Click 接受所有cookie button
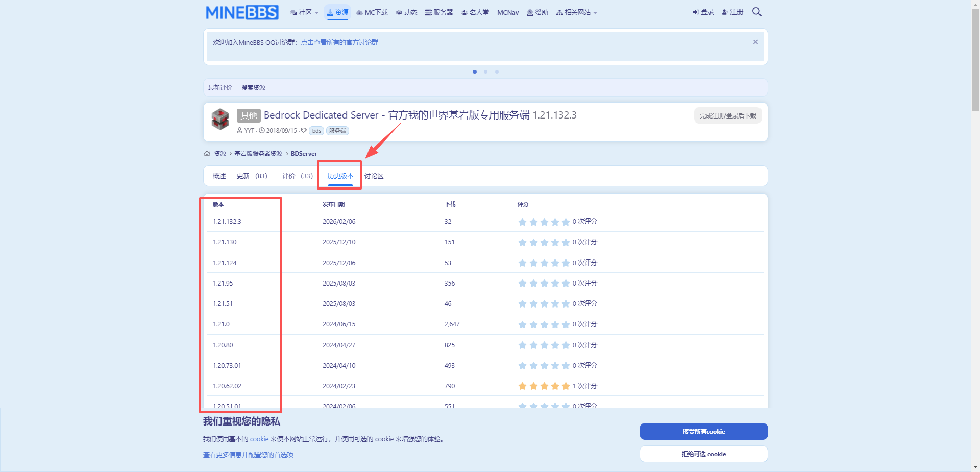Viewport: 980px width, 472px height. tap(703, 432)
